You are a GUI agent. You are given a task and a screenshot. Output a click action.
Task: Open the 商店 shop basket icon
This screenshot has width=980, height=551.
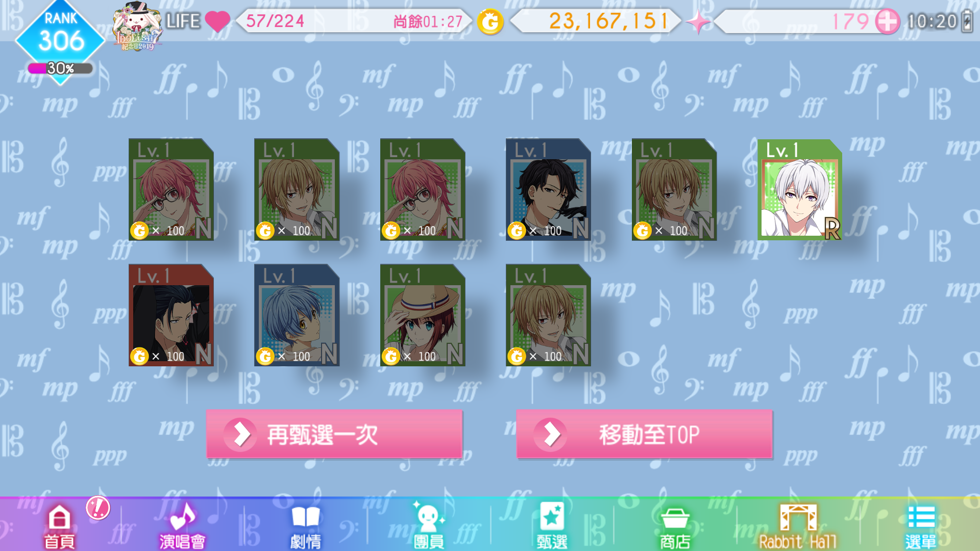675,527
